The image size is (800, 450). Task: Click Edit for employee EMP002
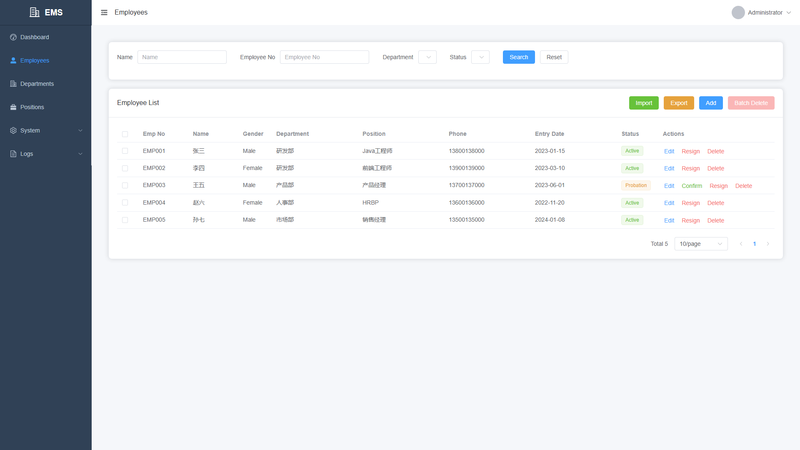pos(669,168)
